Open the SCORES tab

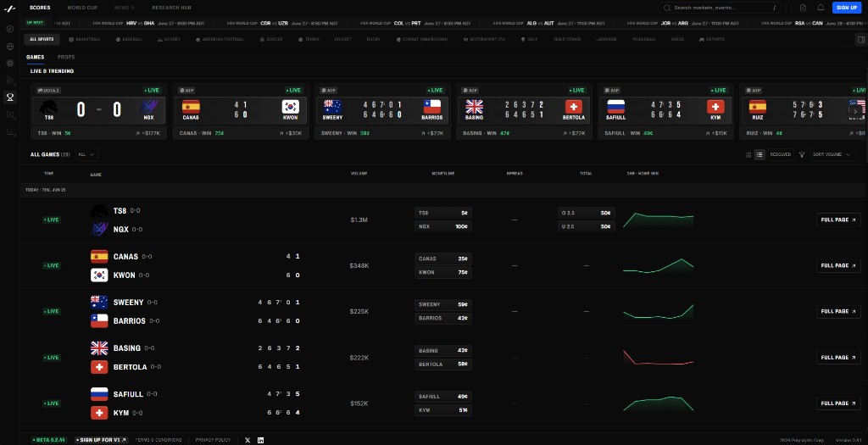pos(40,8)
